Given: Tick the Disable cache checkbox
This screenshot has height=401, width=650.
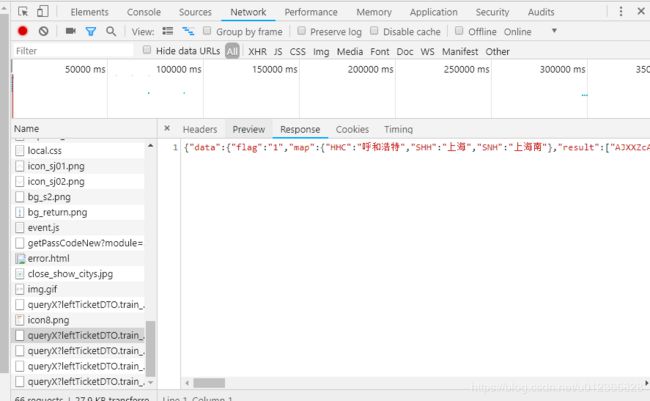Looking at the screenshot, I should click(x=374, y=31).
